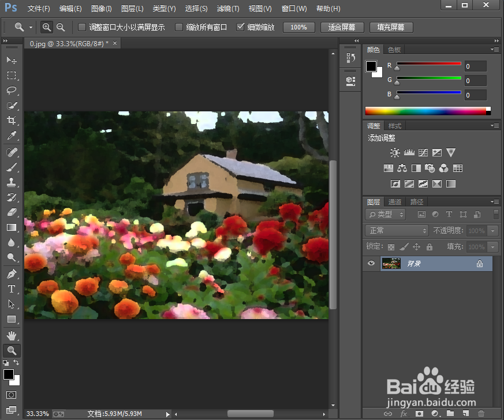This screenshot has height=420, width=504.
Task: Enable resize window to fit checkbox
Action: pos(82,27)
